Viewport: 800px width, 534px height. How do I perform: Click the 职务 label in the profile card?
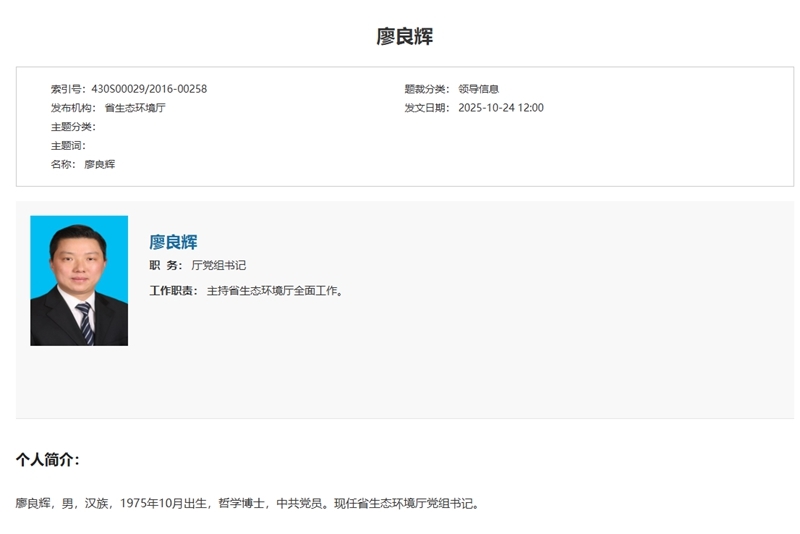(x=166, y=265)
